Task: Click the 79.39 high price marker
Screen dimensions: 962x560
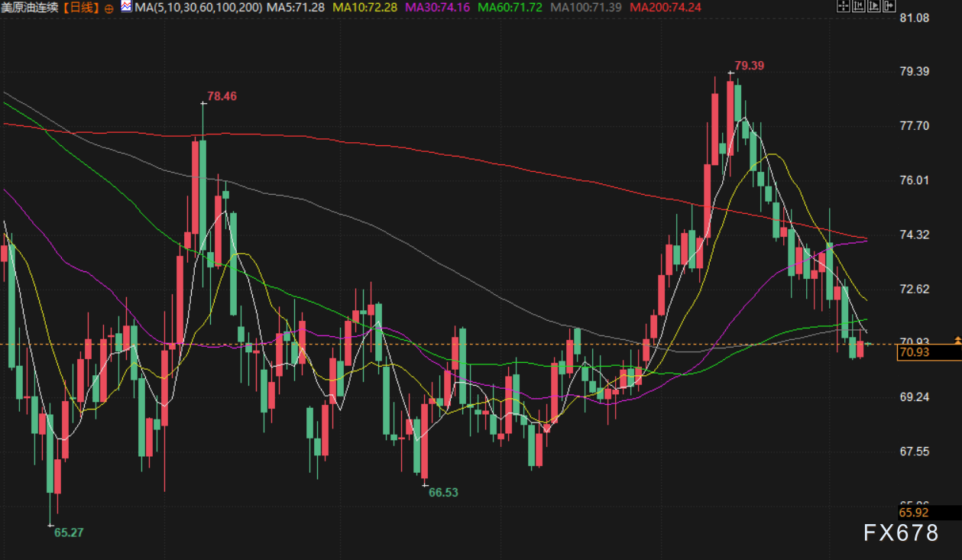Action: tap(749, 66)
